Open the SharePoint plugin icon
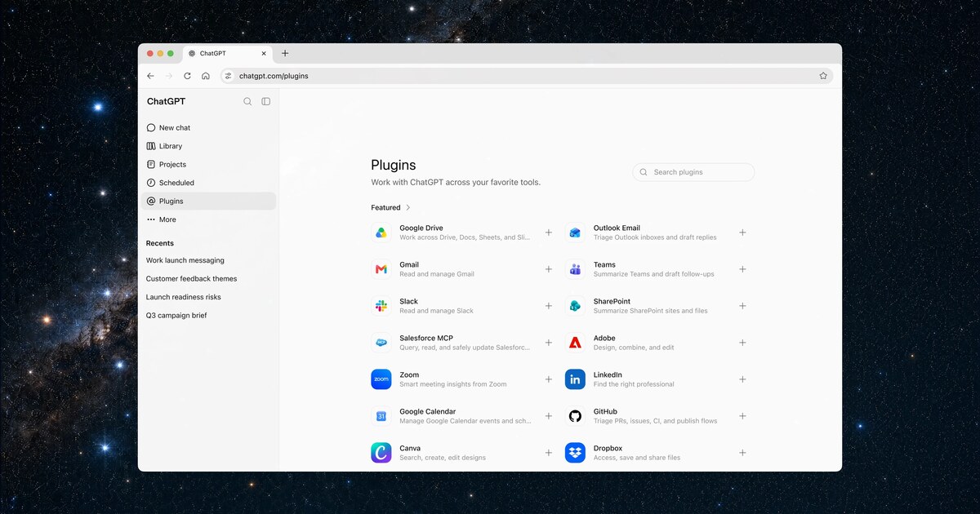The width and height of the screenshot is (980, 514). coord(575,306)
